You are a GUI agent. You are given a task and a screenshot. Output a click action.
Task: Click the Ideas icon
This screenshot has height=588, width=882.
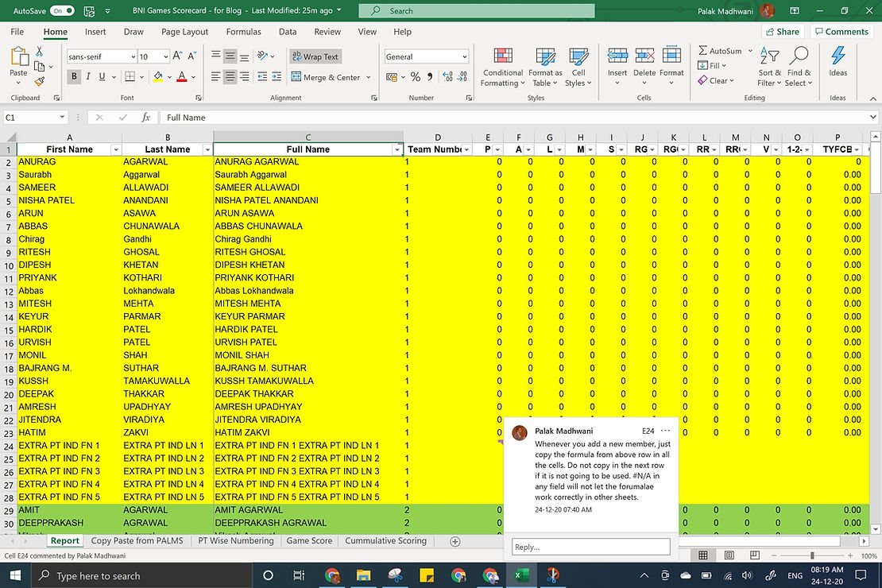tap(838, 56)
